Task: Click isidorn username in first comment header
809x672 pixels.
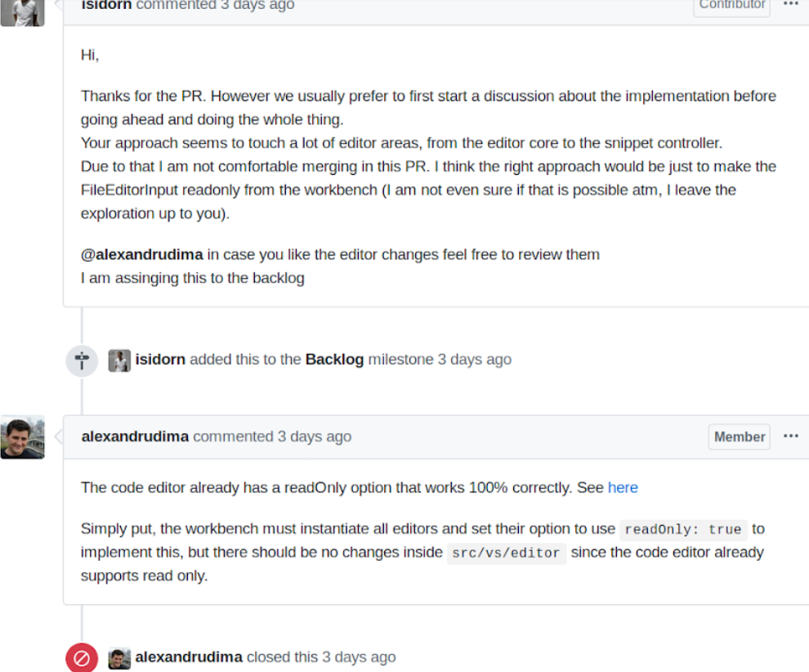Action: click(107, 5)
